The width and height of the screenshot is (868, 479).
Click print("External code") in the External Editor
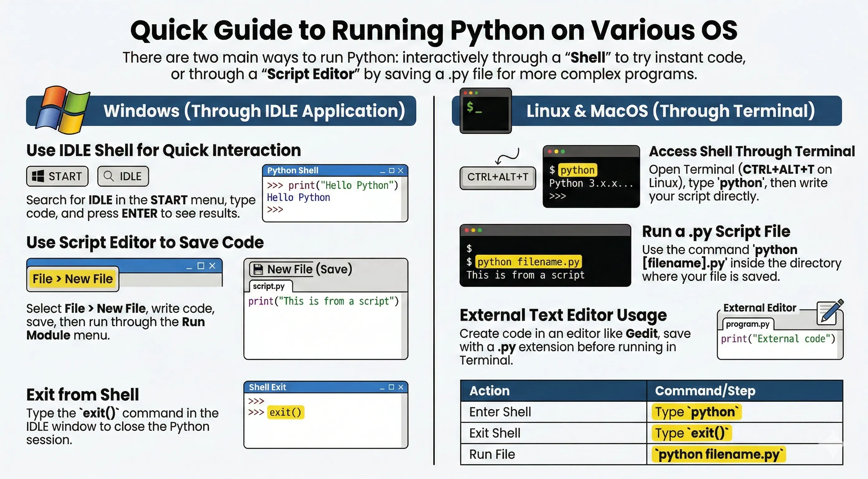778,339
